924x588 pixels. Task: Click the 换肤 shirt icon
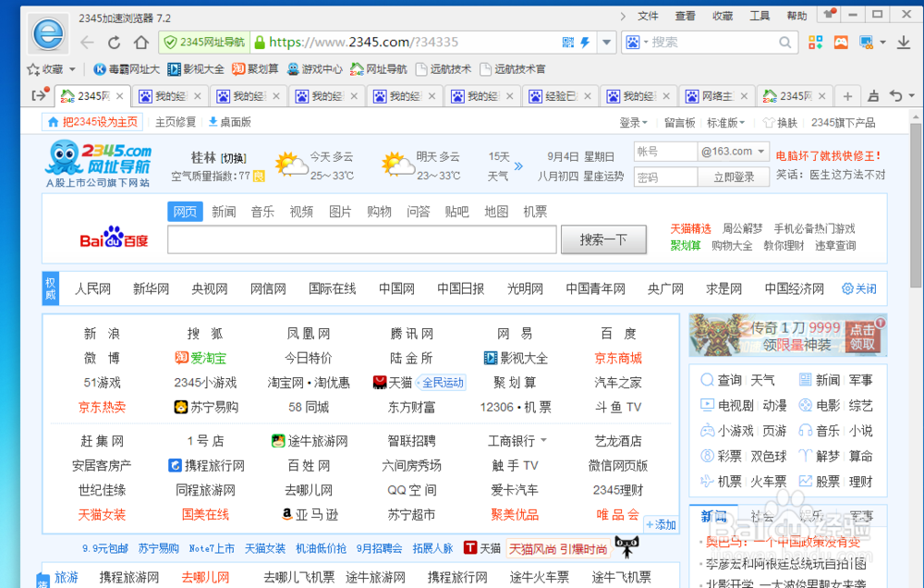[x=769, y=123]
